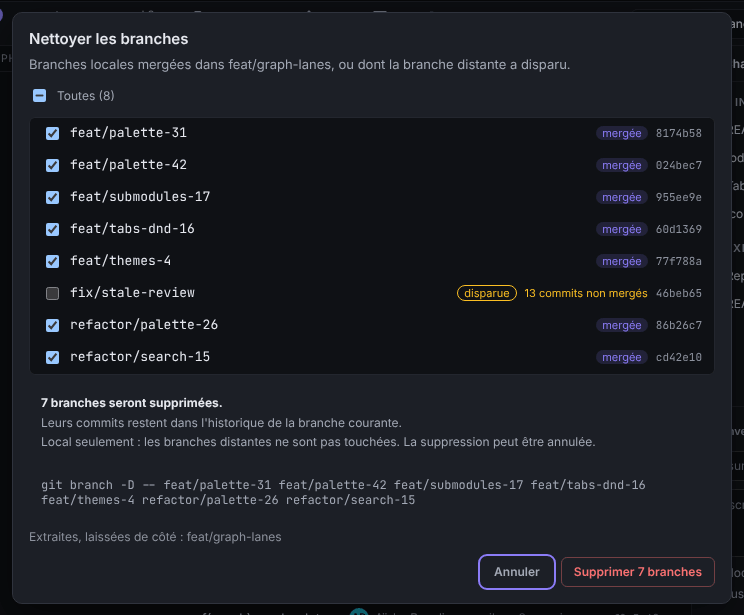Screen dimensions: 744x615
Task: Click the 'Toutes (8)' label
Action: pyautogui.click(x=86, y=96)
